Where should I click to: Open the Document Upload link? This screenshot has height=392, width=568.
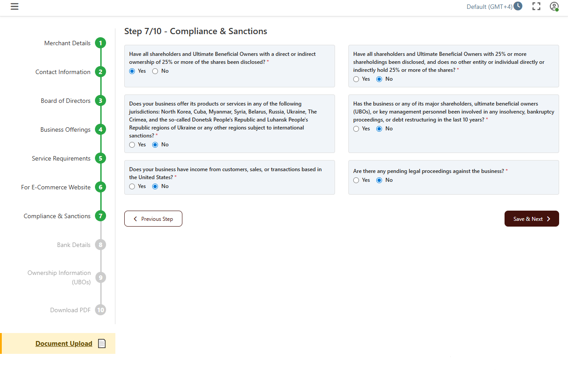[64, 344]
